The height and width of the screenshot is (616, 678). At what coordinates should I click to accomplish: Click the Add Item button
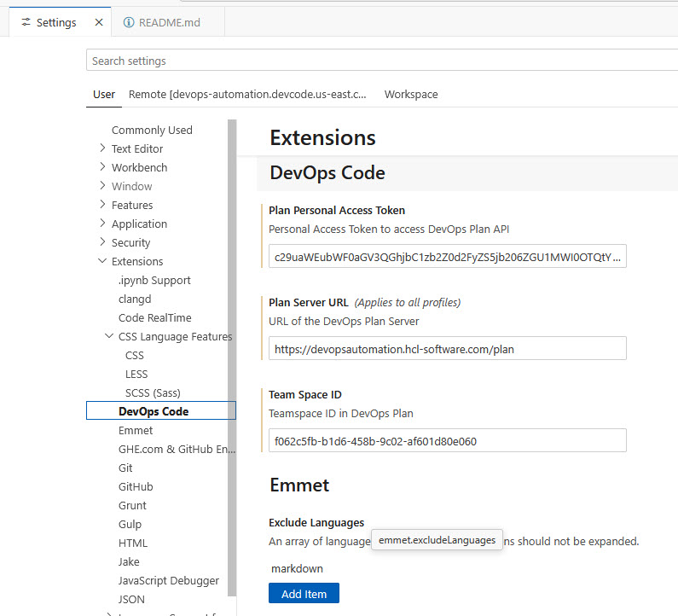point(304,593)
